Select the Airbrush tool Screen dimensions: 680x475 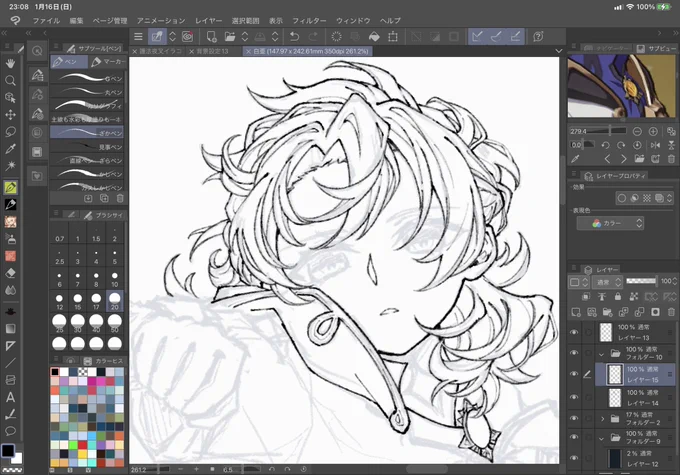(x=10, y=239)
